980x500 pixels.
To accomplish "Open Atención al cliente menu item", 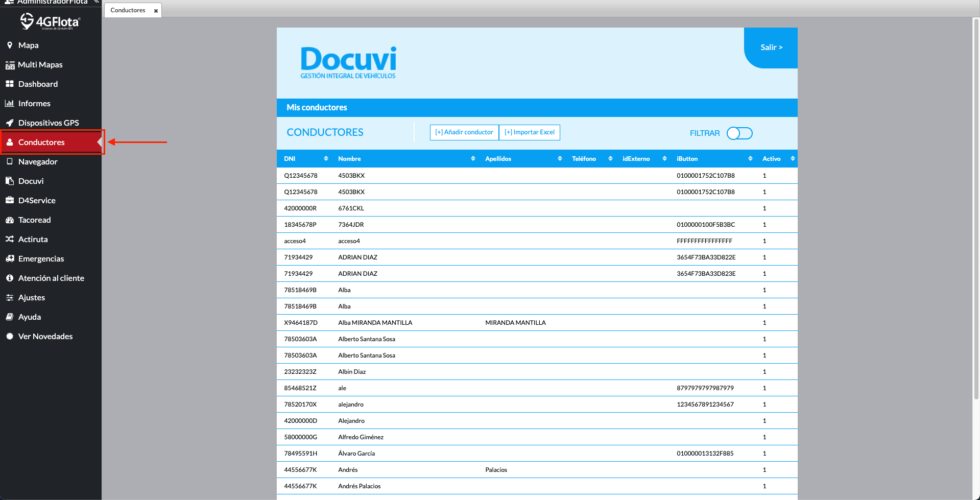I will click(x=51, y=278).
